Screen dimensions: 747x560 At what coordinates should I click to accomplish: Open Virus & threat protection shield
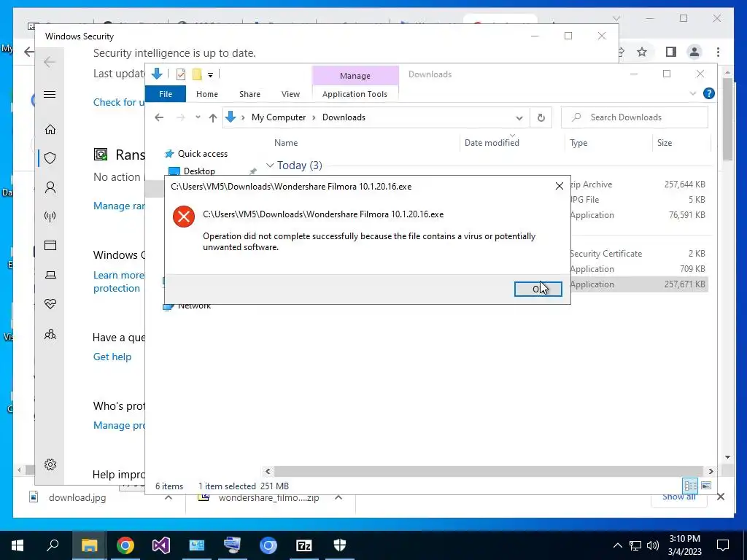tap(50, 158)
